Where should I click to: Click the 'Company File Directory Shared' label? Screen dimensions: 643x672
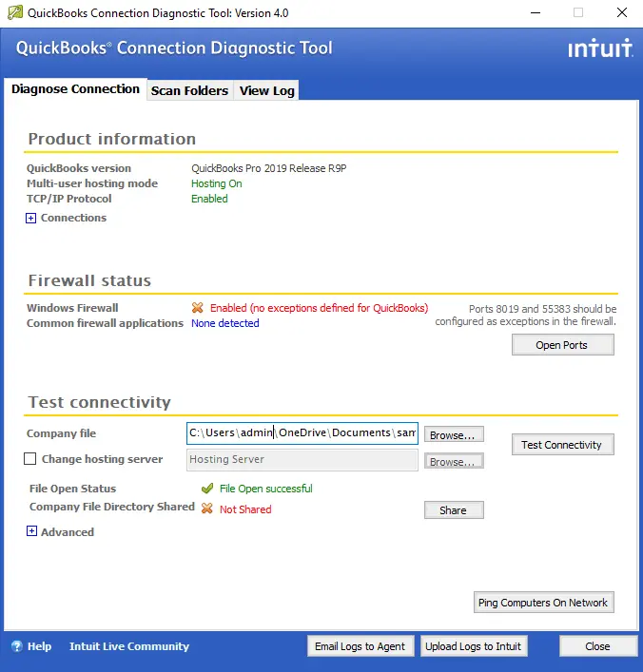[x=112, y=507]
